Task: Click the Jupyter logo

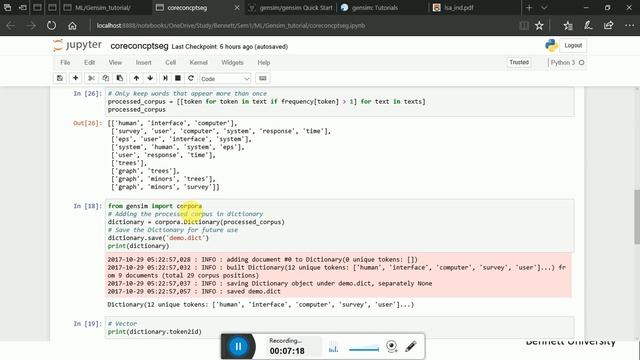Action: tap(78, 45)
